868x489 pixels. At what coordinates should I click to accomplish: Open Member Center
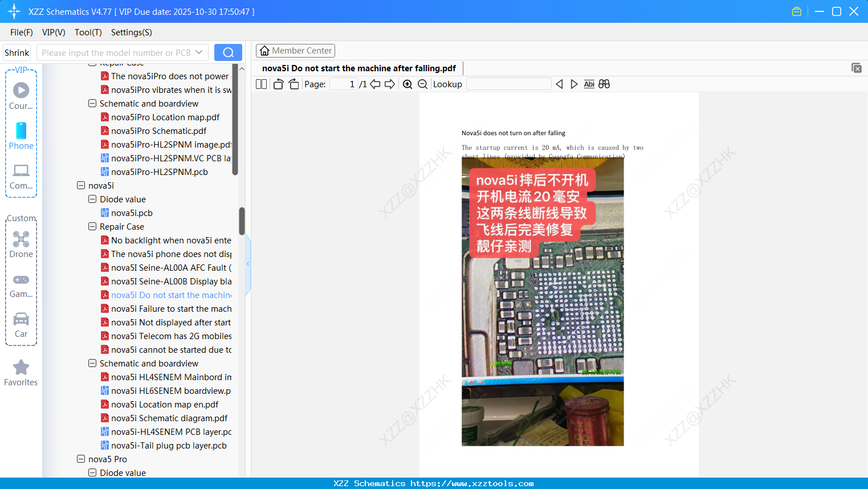pyautogui.click(x=295, y=51)
